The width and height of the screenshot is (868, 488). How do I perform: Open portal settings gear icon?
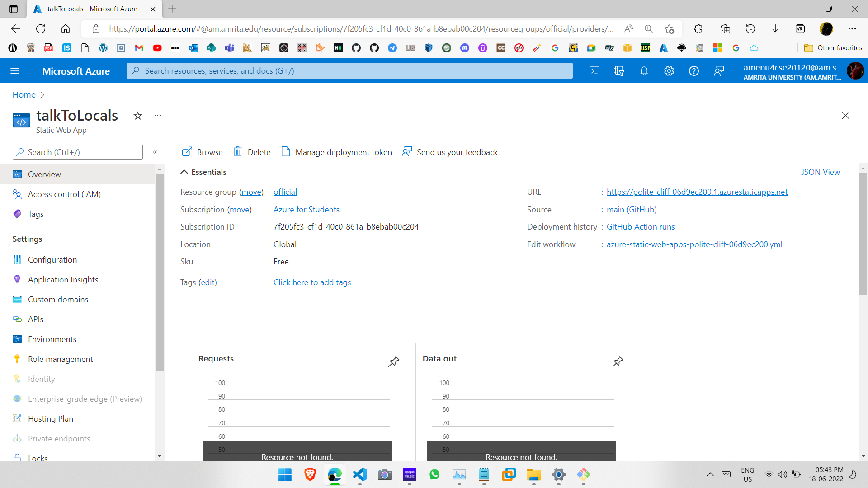point(669,71)
